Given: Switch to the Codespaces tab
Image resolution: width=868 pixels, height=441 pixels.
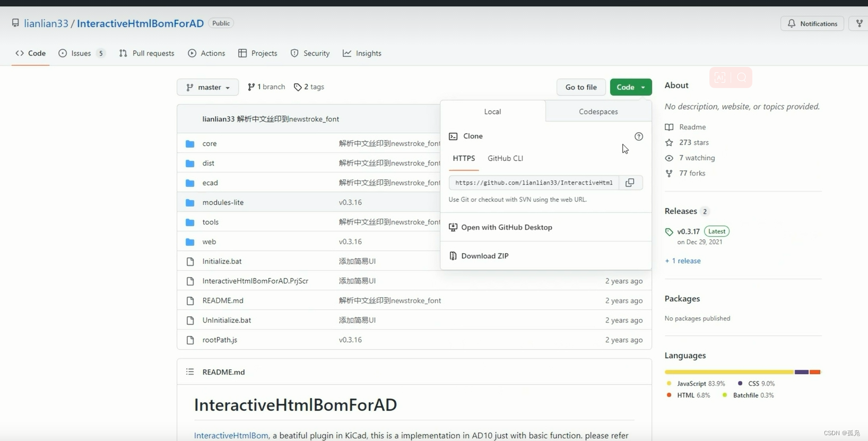Looking at the screenshot, I should (598, 111).
